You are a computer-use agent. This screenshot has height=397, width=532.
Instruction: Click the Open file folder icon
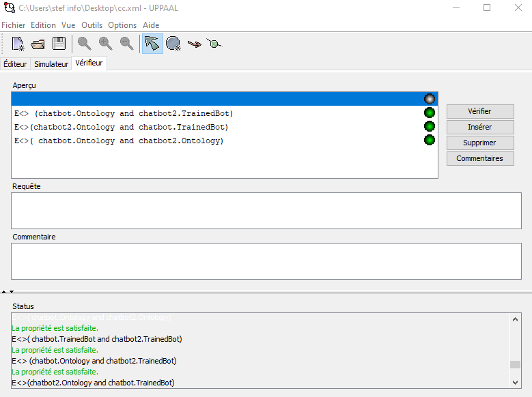[38, 44]
